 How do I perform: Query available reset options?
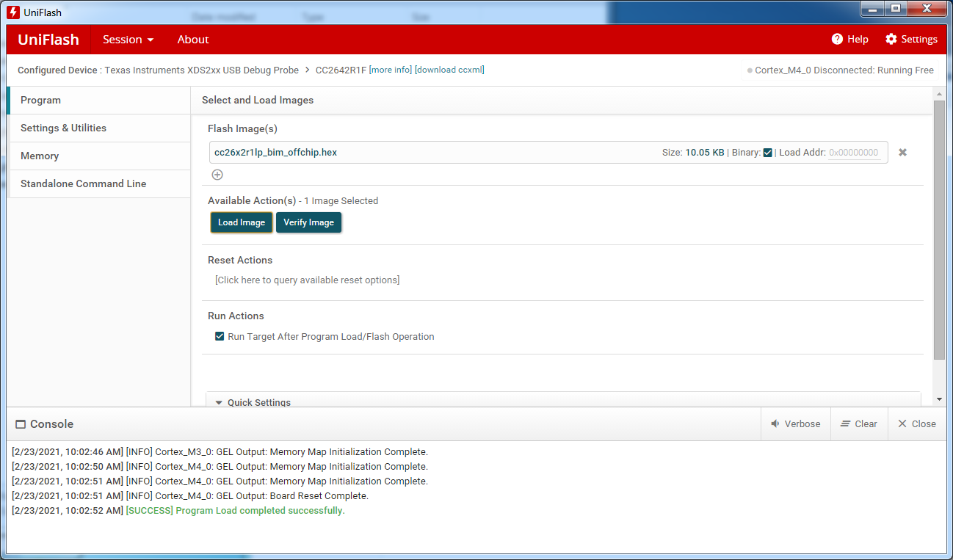tap(307, 280)
